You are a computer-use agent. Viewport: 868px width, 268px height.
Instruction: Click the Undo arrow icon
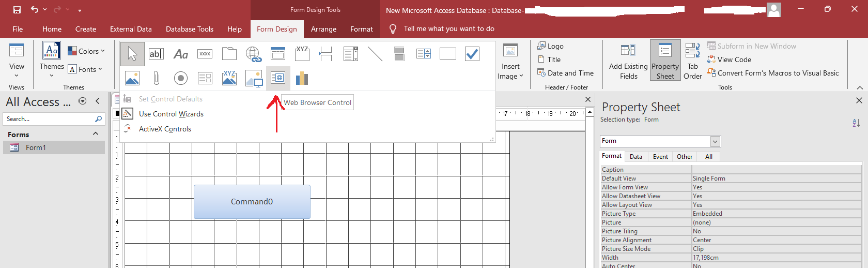[x=34, y=9]
